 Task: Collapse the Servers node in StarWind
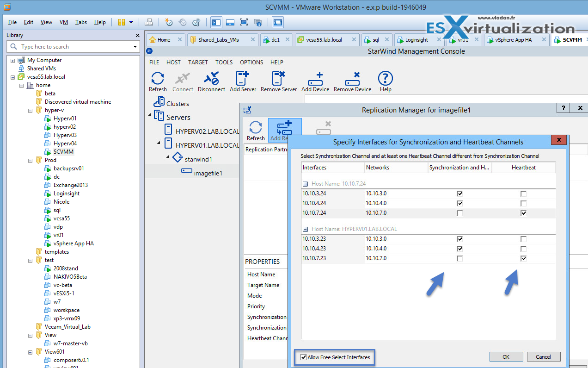[149, 115]
